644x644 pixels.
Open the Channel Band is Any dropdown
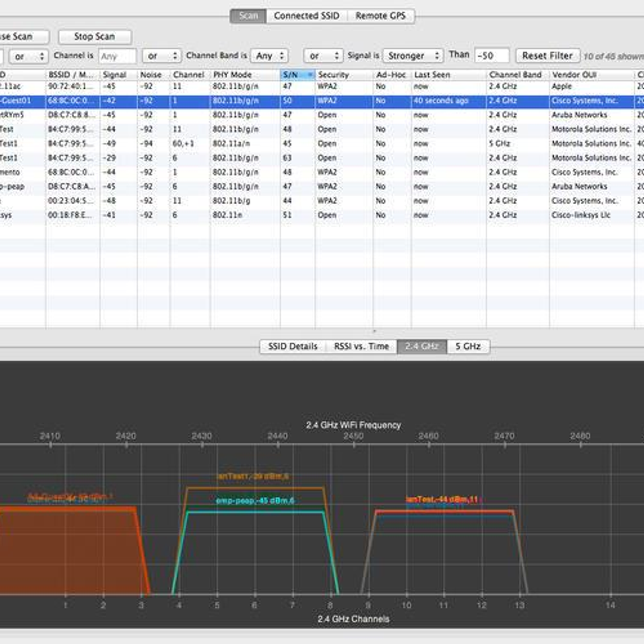pos(270,56)
